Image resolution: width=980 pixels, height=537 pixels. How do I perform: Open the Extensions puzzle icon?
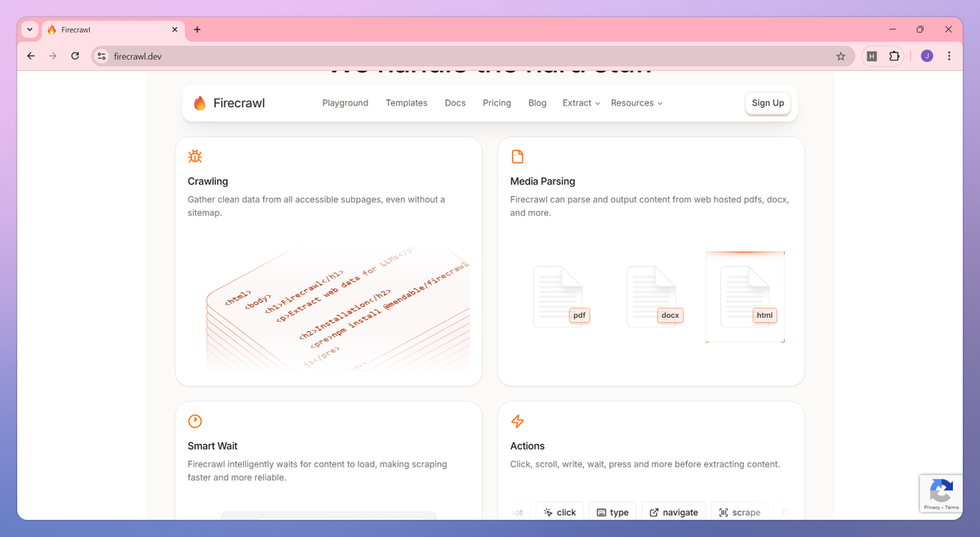[x=894, y=56]
